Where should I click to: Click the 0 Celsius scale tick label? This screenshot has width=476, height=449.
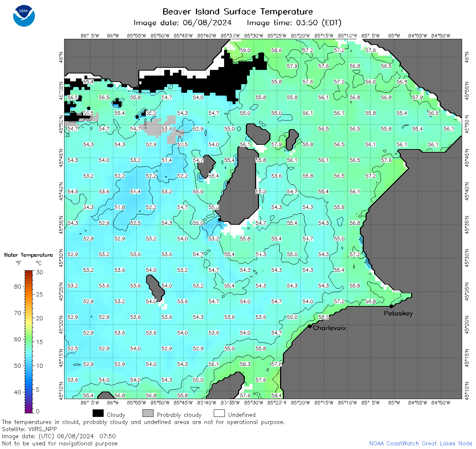[38, 411]
